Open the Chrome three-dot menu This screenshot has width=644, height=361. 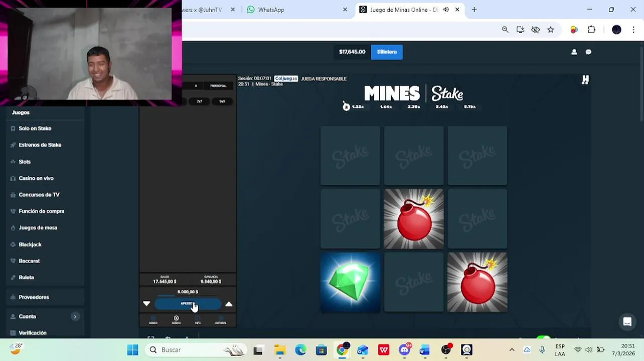pos(633,30)
